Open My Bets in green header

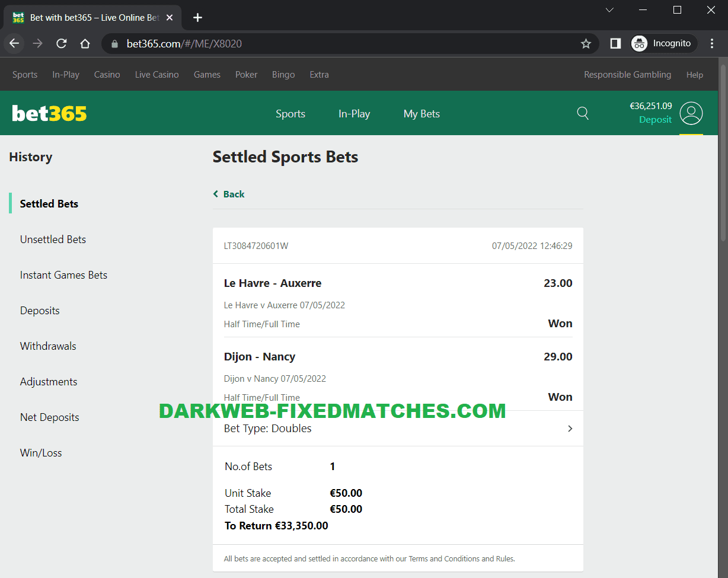tap(422, 114)
